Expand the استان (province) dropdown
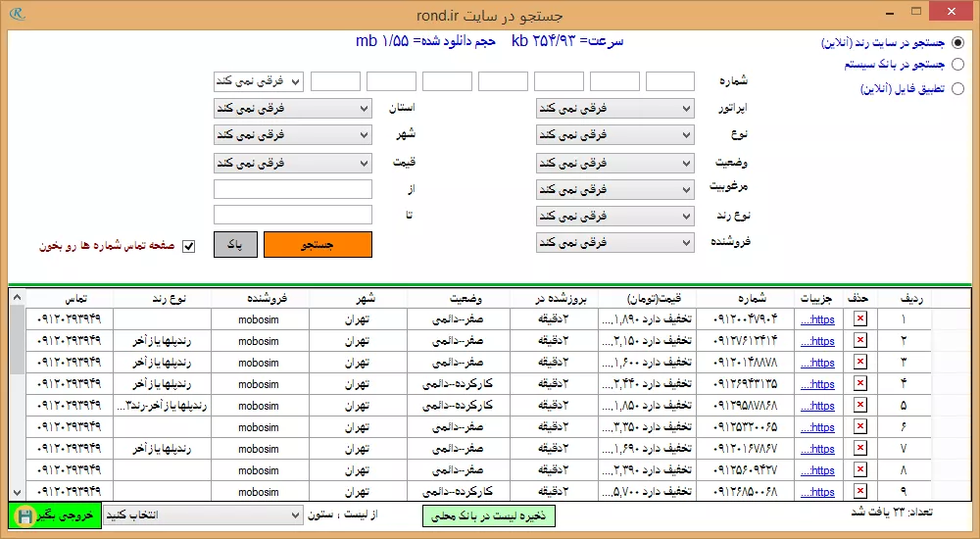The width and height of the screenshot is (980, 539). coord(292,109)
